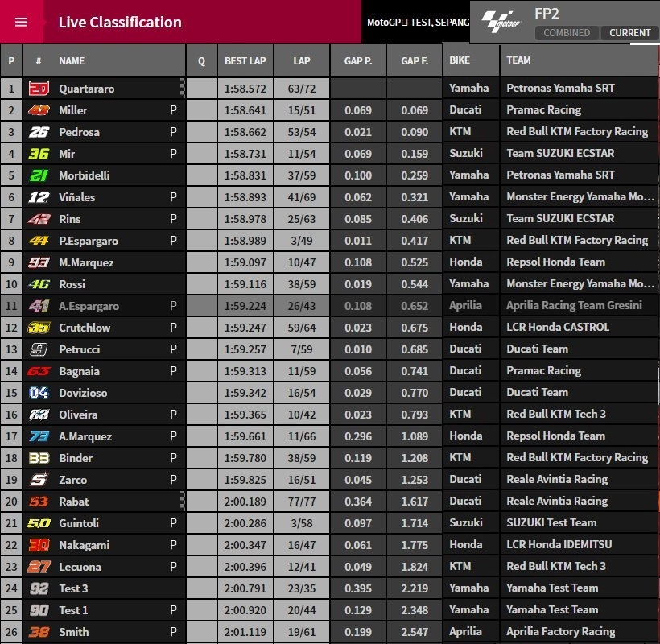Screen dimensions: 660x644
Task: Select Crutchlow's number 35 badge
Action: coord(39,328)
